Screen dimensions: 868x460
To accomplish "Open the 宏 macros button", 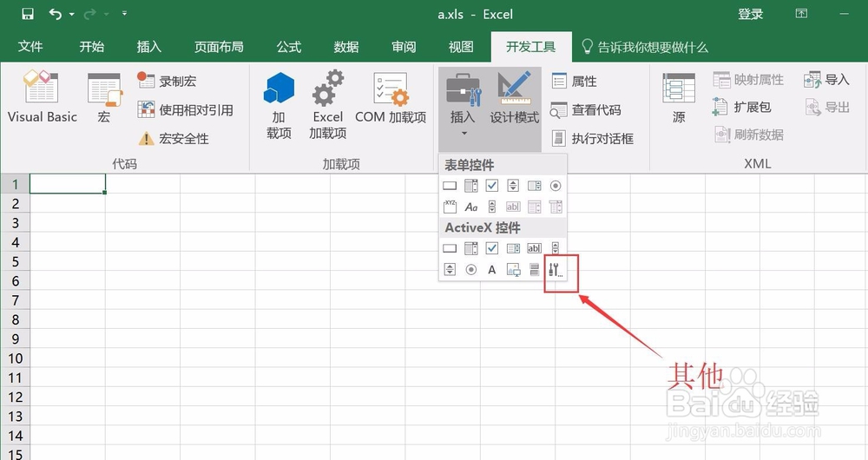I will (104, 97).
